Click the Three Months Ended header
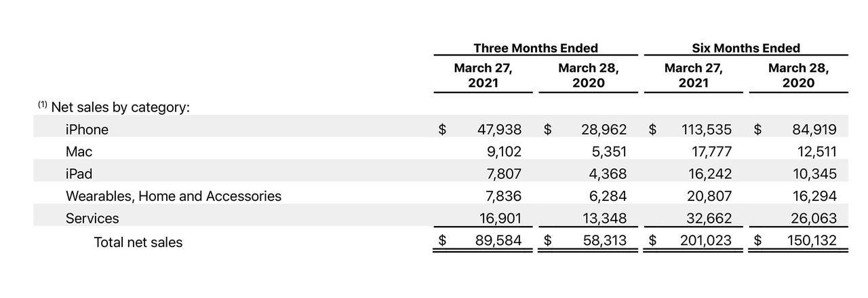 tap(536, 48)
